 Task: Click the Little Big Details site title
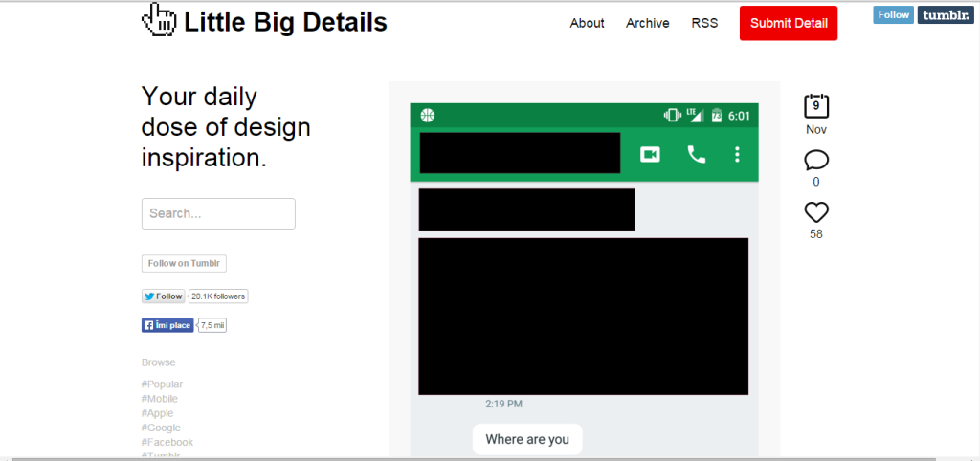pyautogui.click(x=285, y=22)
